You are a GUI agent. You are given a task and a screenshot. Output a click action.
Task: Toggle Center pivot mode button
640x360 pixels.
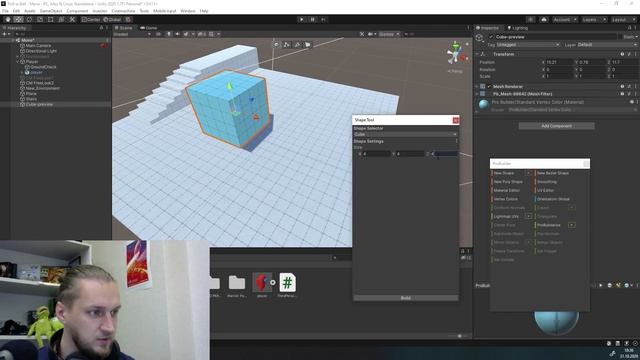pos(91,20)
